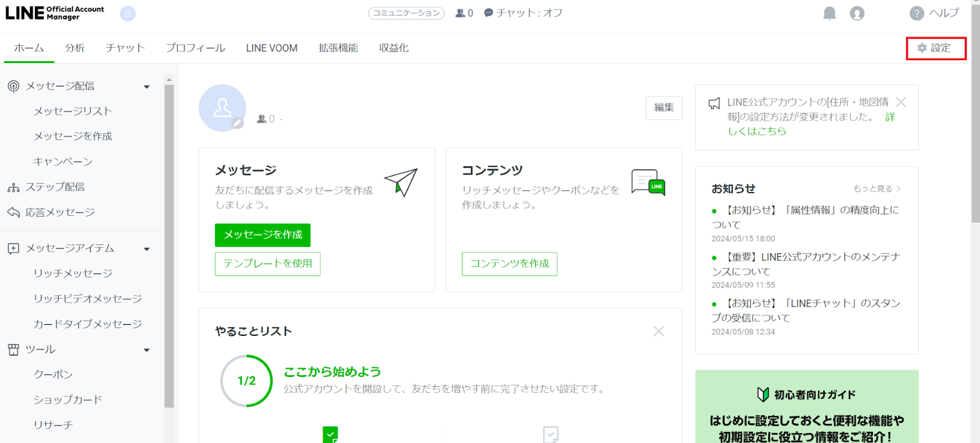Open メッセージリスト in sidebar
This screenshot has height=443, width=980.
[73, 111]
